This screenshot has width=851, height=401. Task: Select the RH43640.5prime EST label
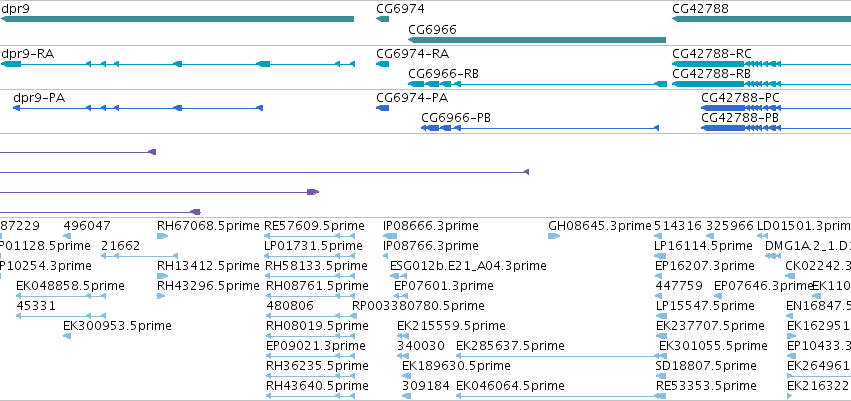317,386
